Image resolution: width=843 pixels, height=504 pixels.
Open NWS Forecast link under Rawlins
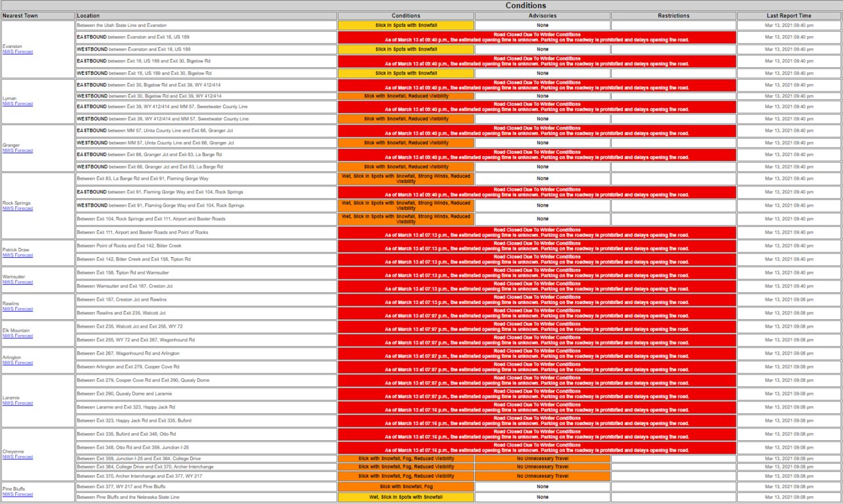(18, 309)
